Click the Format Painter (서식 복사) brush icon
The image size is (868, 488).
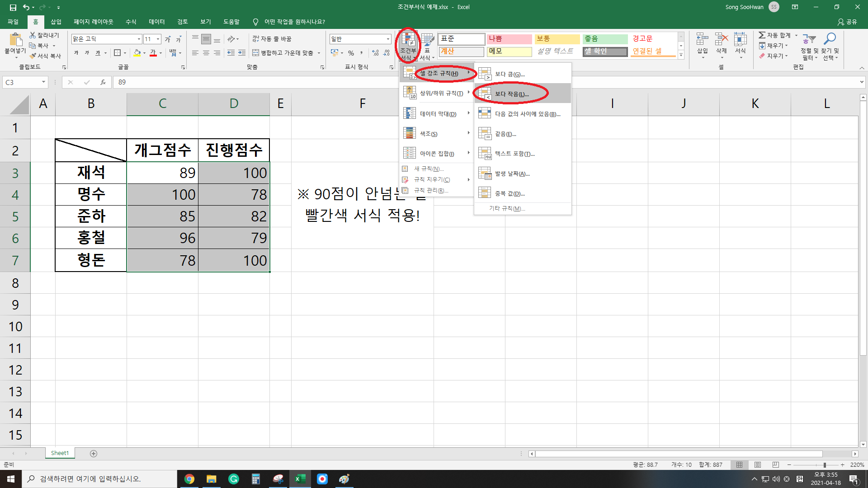33,56
